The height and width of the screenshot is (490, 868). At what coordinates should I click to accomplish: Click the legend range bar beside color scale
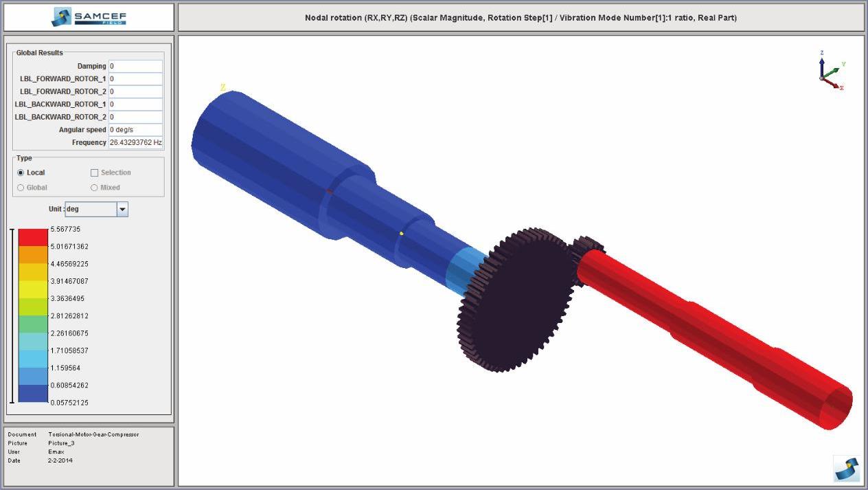pos(12,316)
